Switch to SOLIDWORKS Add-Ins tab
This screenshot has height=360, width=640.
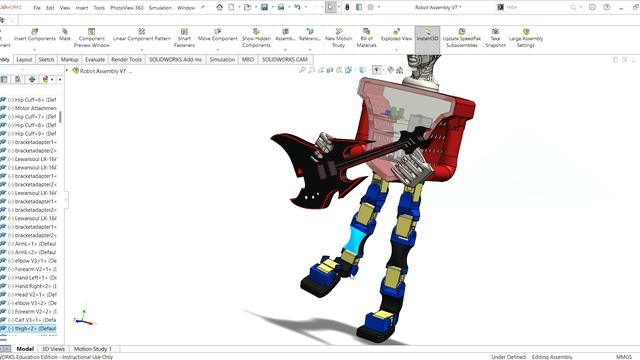176,59
